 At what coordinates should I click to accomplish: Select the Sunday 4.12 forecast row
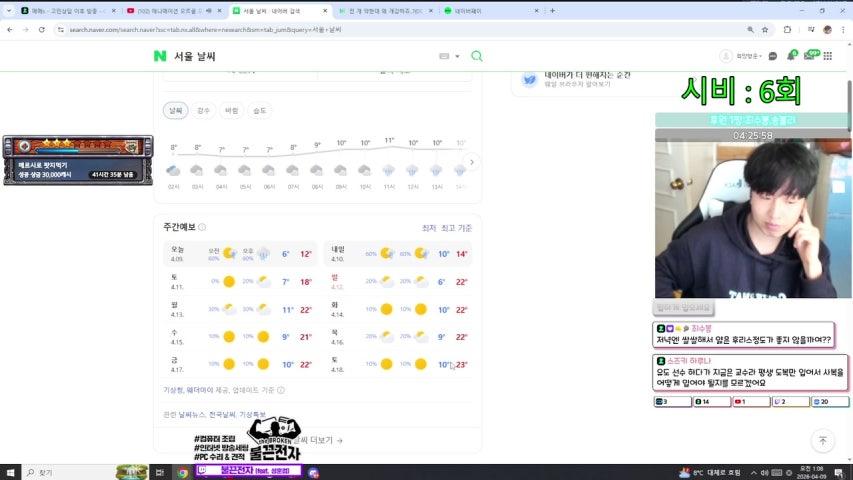point(398,281)
